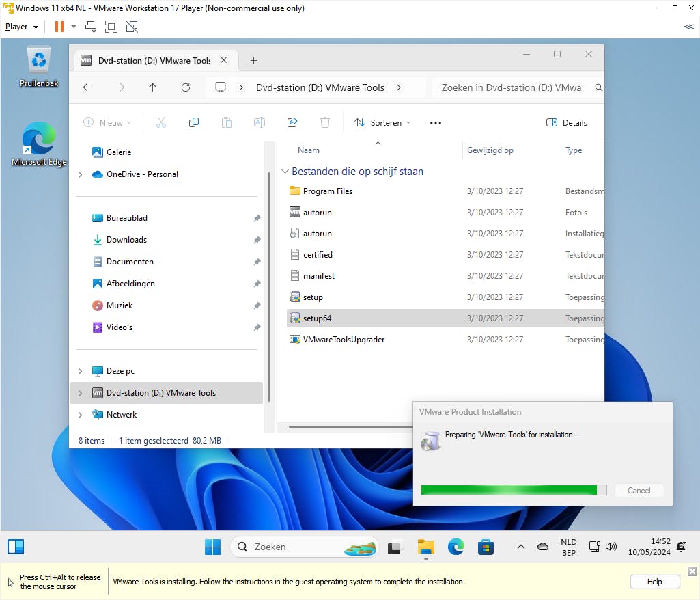Open the Sorteren dropdown
Viewport: 700px width, 600px height.
point(382,122)
